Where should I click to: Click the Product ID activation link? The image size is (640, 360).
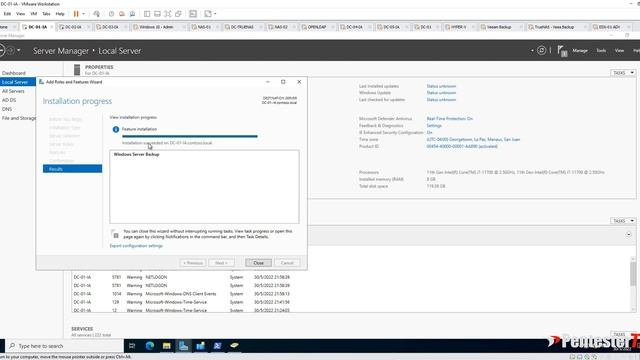coord(462,146)
